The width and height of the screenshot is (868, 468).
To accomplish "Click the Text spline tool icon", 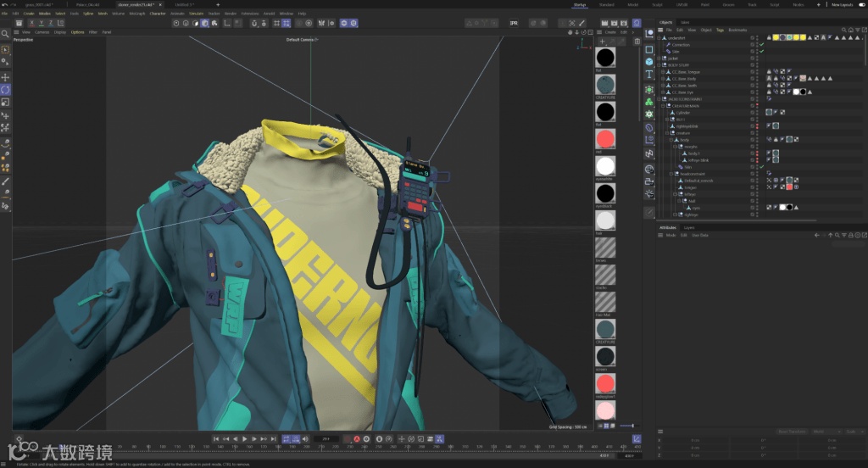I will (x=649, y=75).
